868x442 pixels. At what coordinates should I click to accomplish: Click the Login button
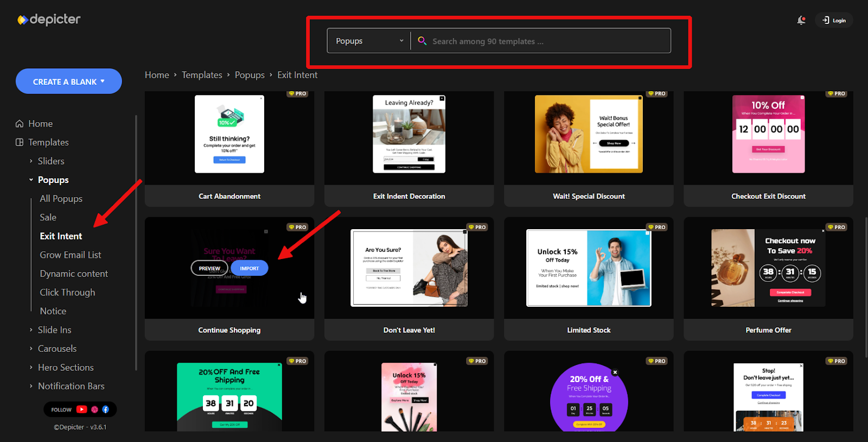[x=834, y=20]
